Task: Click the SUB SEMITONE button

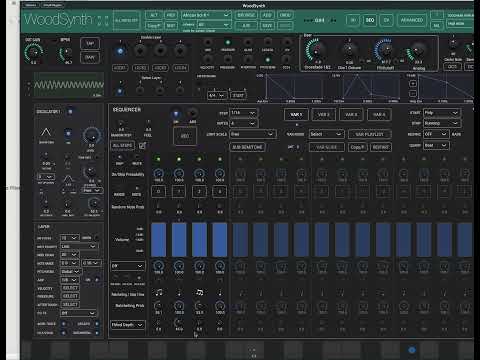Action: tap(247, 147)
